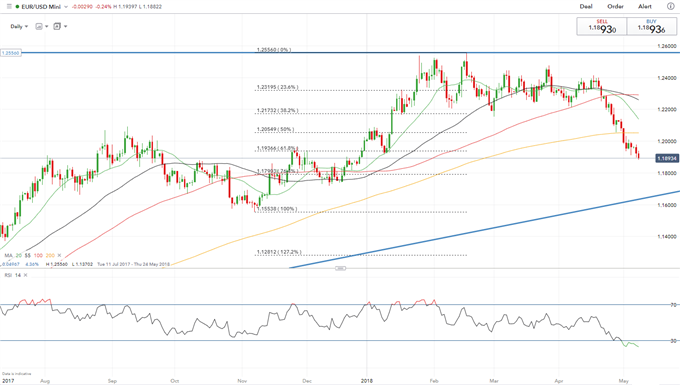Screen dimensions: 680x385
Task: Click the 1.26000 price axis label
Action: [x=667, y=46]
